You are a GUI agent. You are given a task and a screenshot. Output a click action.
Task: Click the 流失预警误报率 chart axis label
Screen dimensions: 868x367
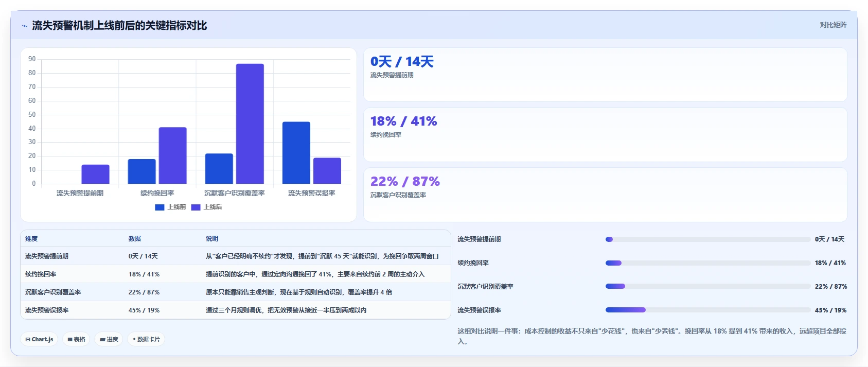312,193
